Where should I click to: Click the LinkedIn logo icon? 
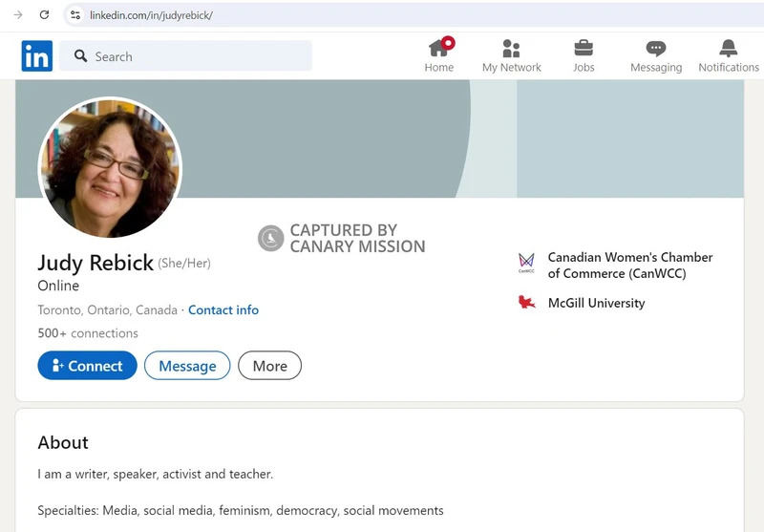coord(37,56)
